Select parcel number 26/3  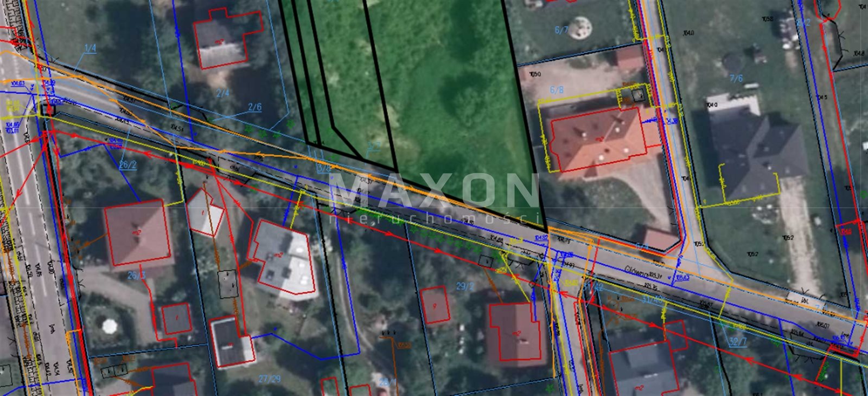(137, 276)
